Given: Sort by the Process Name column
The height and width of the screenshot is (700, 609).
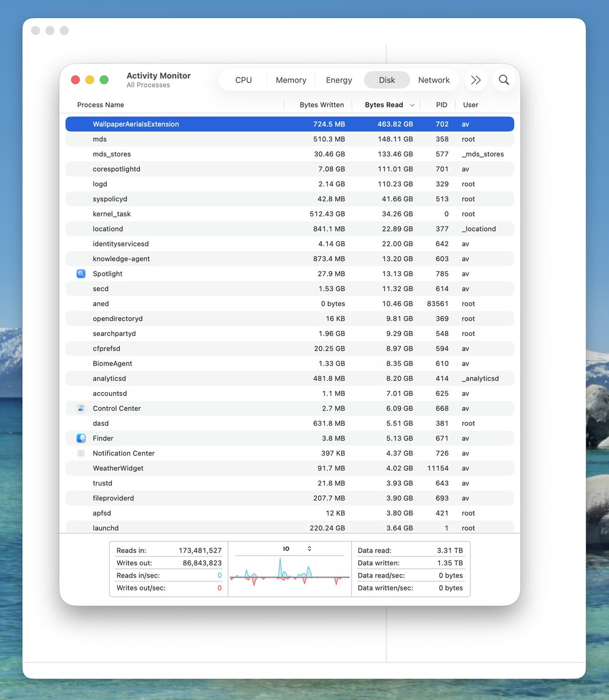Looking at the screenshot, I should (x=100, y=105).
